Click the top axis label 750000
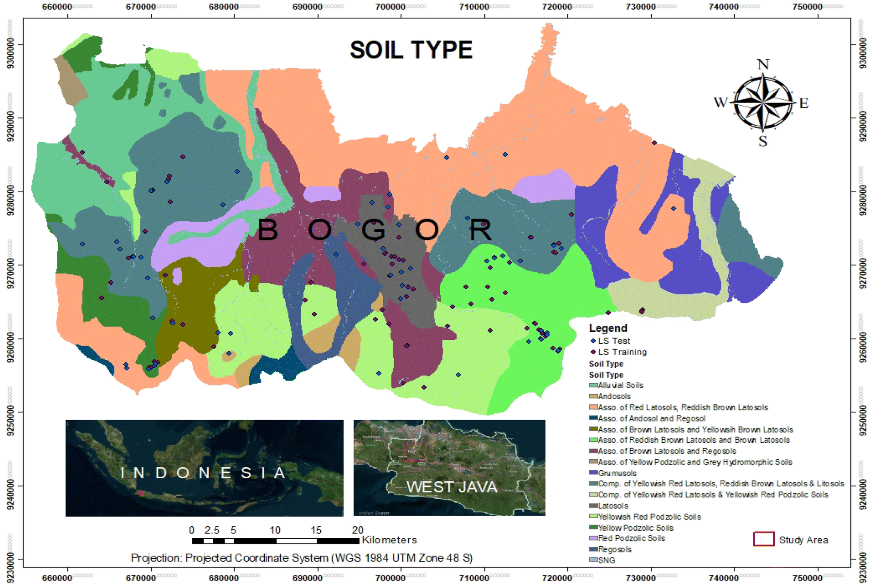 807,7
